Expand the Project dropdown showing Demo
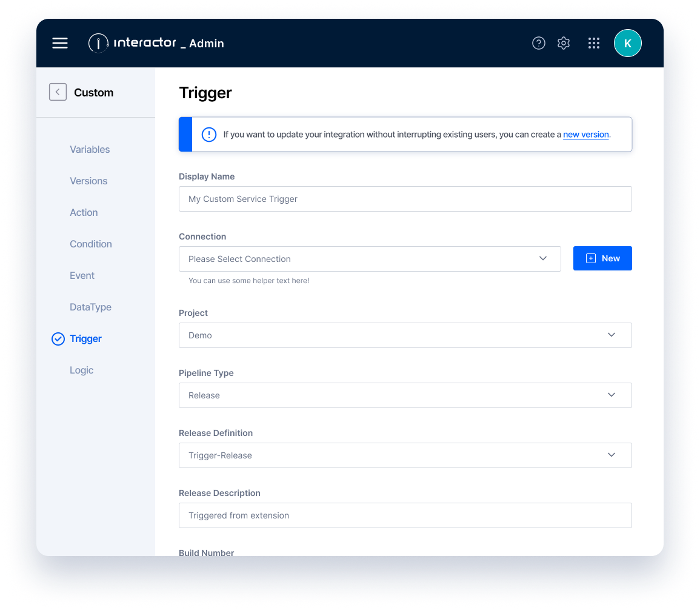This screenshot has width=700, height=610. click(x=405, y=335)
